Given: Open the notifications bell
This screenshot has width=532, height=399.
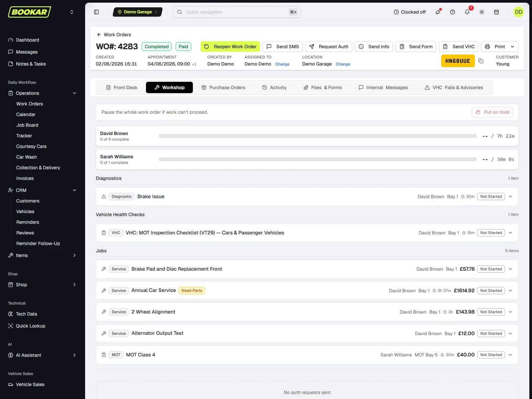Looking at the screenshot, I should coord(467,12).
